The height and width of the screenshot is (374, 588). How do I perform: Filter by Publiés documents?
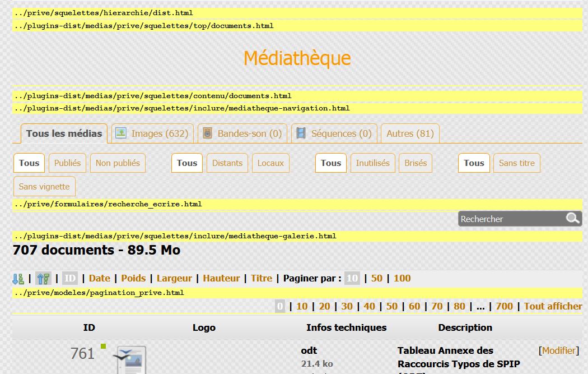[67, 163]
